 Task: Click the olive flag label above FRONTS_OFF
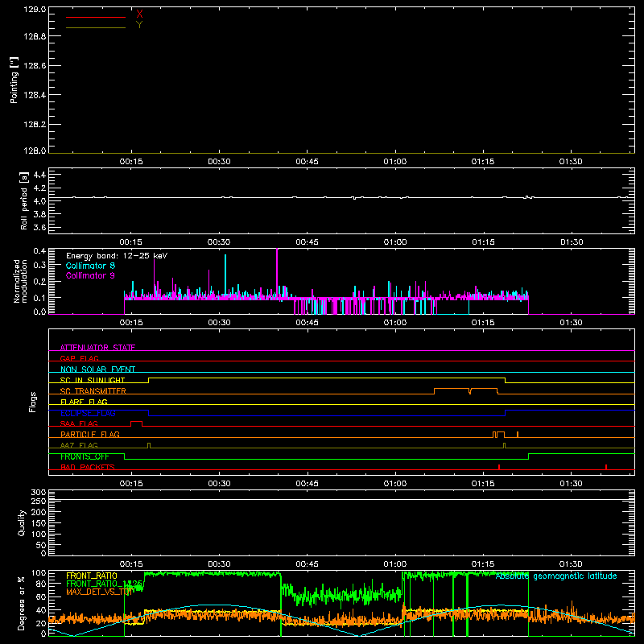pyautogui.click(x=79, y=445)
